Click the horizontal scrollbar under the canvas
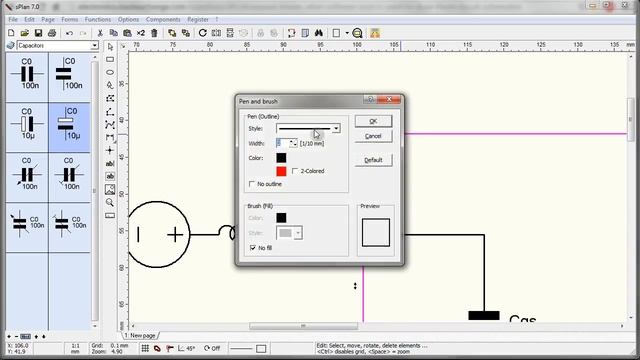This screenshot has height=360, width=640. coord(303,326)
